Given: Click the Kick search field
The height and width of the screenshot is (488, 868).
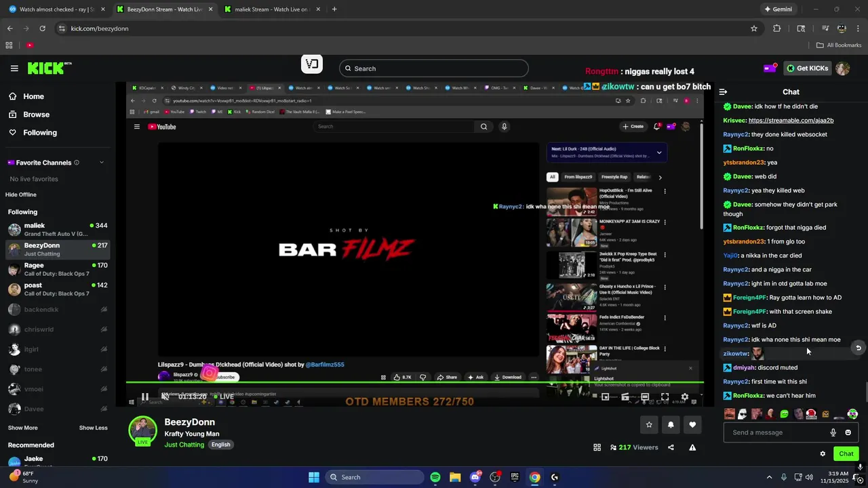Looking at the screenshot, I should pos(434,68).
